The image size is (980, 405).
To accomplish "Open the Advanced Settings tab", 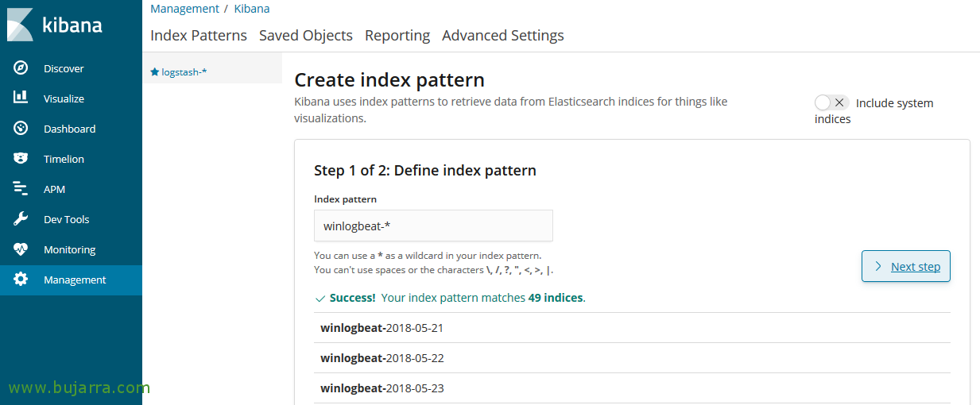I will coord(503,36).
